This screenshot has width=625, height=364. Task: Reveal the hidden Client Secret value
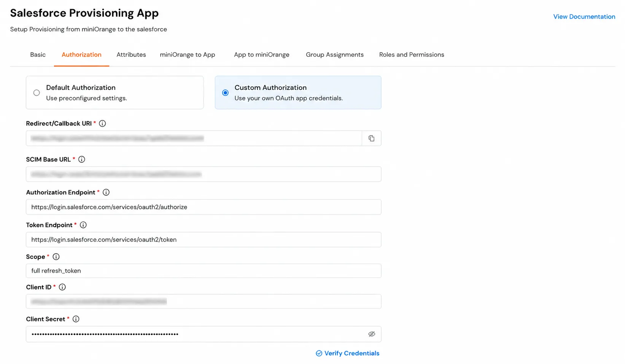[372, 334]
